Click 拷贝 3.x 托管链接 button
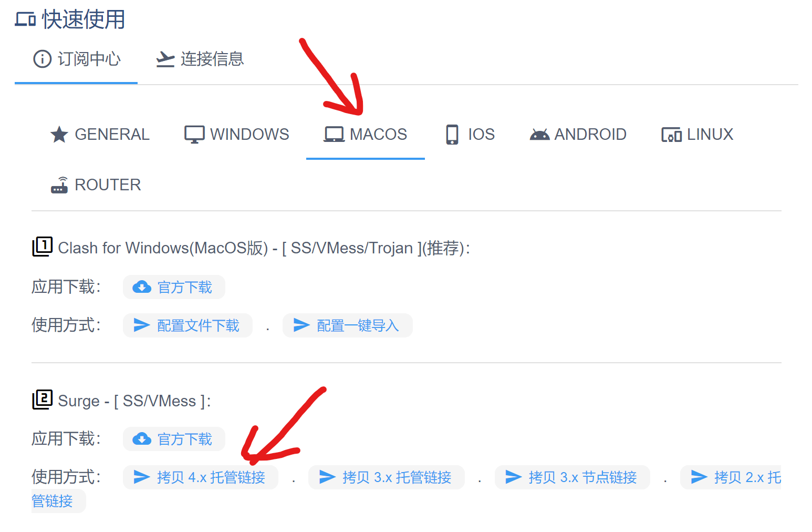812x532 pixels. tap(387, 477)
